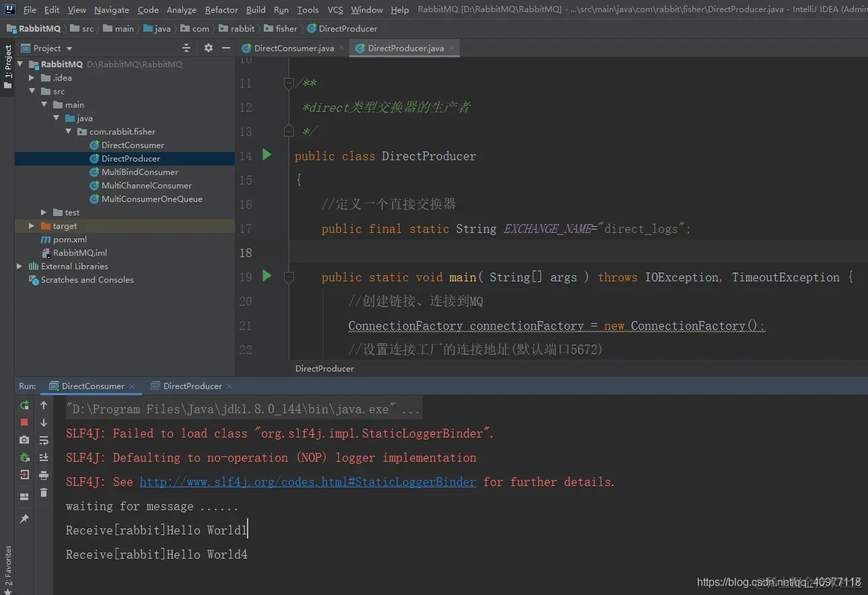
Task: Select RabbitMQ.iml in the project tree
Action: coord(80,252)
